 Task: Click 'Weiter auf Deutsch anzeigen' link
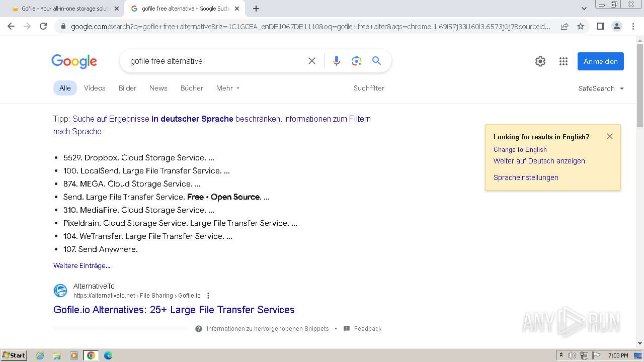tap(539, 161)
